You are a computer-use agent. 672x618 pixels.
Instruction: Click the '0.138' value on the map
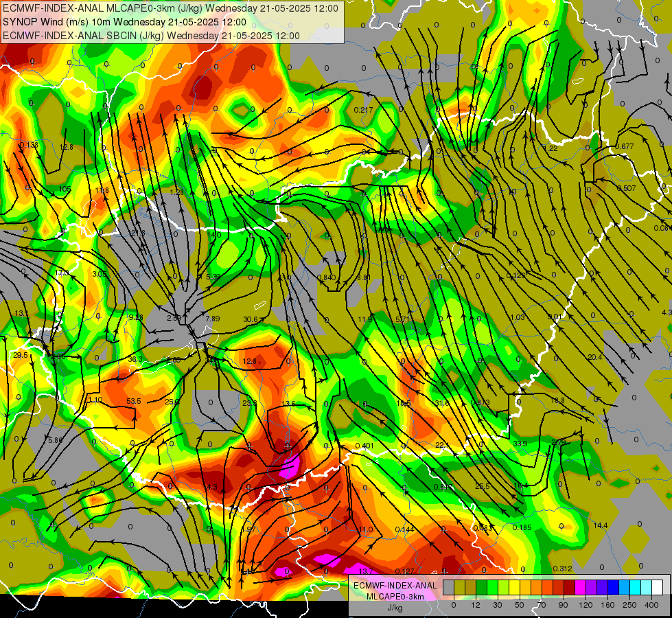[x=29, y=146]
